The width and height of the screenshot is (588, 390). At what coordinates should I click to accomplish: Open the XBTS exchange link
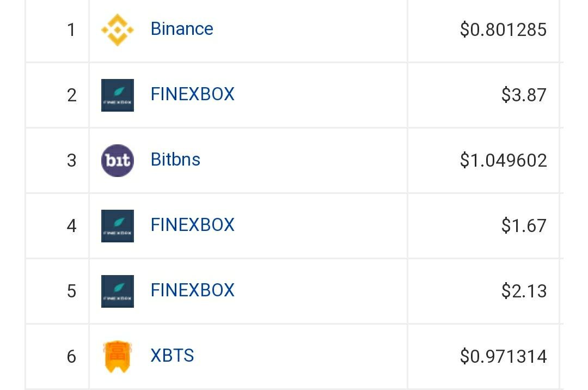click(172, 356)
